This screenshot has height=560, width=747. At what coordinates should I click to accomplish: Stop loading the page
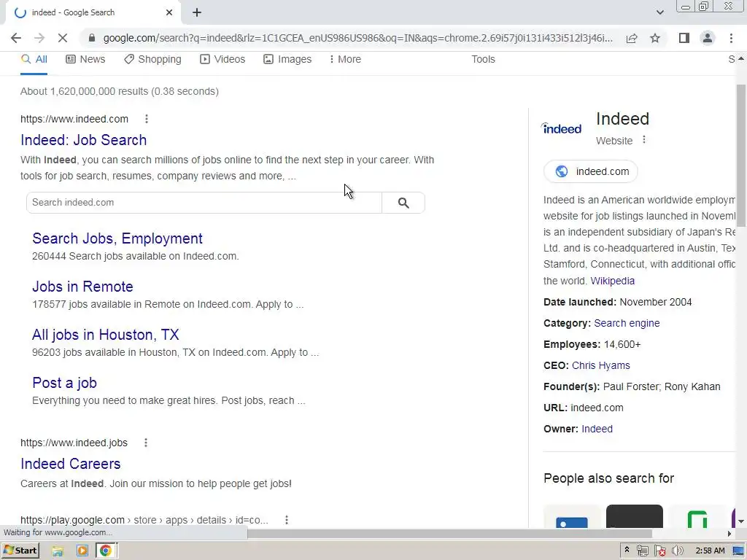pos(63,38)
